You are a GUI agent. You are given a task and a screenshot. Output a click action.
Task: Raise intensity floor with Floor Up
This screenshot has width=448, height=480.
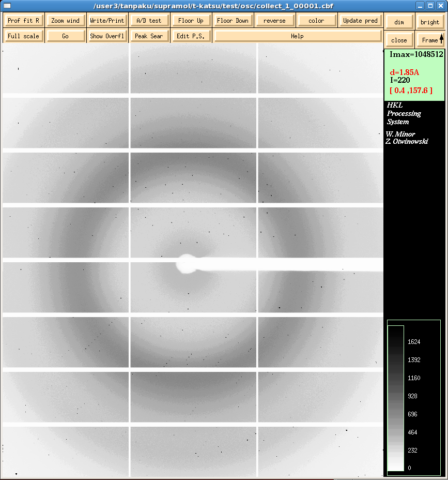pyautogui.click(x=191, y=21)
